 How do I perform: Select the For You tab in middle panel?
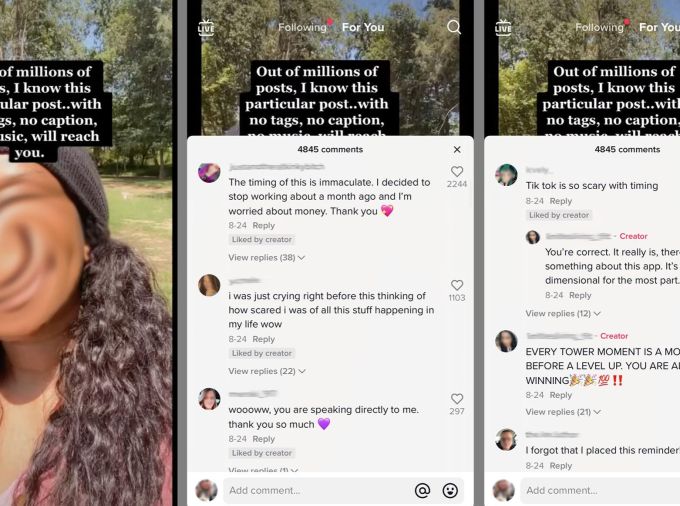coord(363,27)
